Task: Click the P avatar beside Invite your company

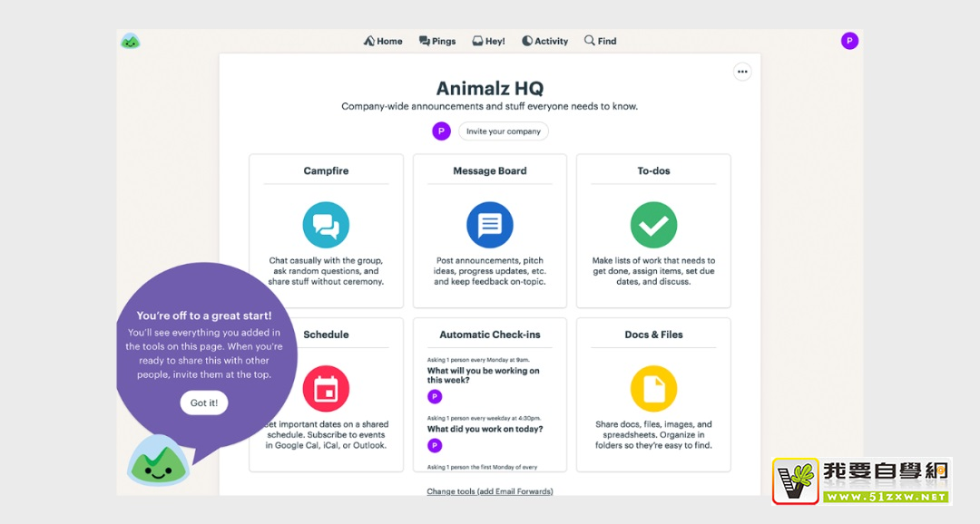Action: tap(441, 131)
